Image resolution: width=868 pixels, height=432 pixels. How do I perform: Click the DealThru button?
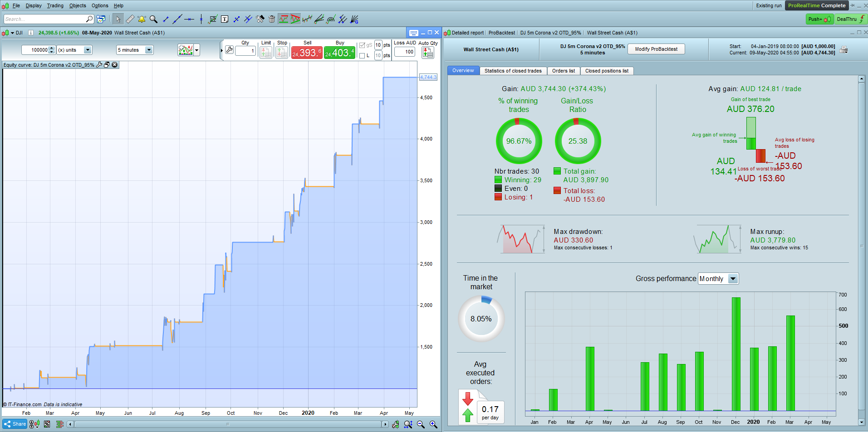click(x=850, y=19)
